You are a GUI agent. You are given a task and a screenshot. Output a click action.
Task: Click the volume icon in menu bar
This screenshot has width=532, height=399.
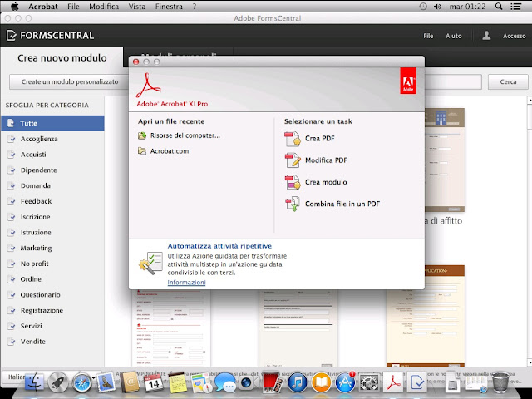437,7
